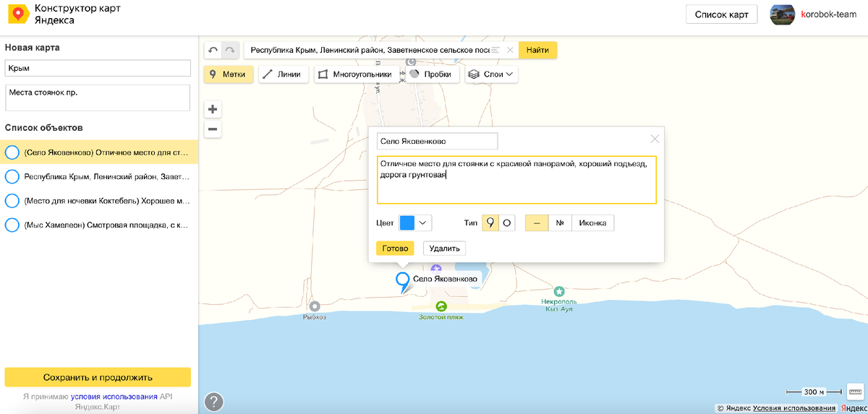
Task: Select the Линии line tool
Action: click(284, 74)
